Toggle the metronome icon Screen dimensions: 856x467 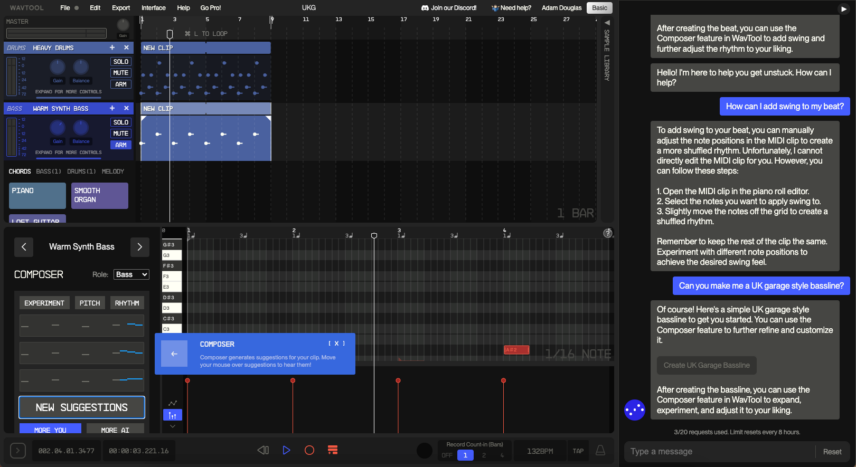click(600, 451)
